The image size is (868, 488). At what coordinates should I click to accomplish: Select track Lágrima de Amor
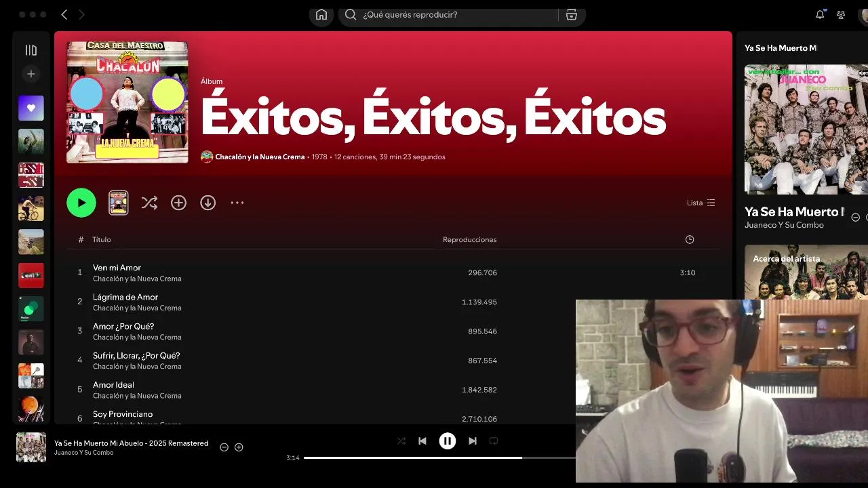[x=125, y=297]
